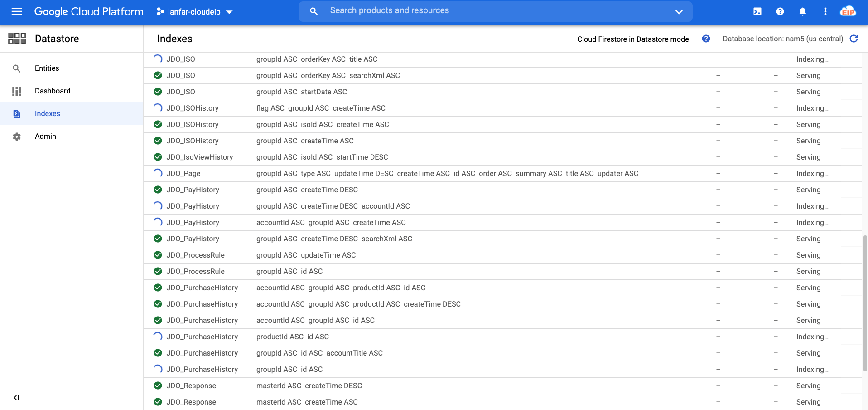Click the Datastore grid icon in the sidebar
The width and height of the screenshot is (868, 410).
pos(17,39)
